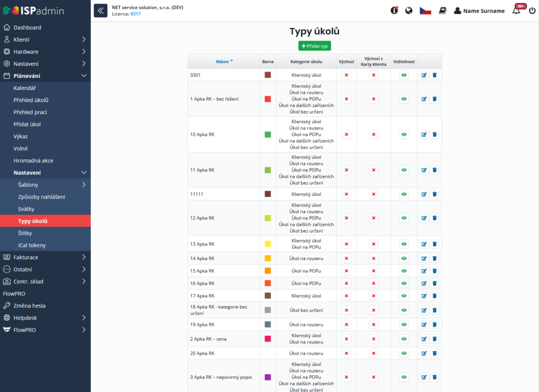Open the notifications bell with 99+ badge
Viewport: 539px width, 392px height.
516,11
